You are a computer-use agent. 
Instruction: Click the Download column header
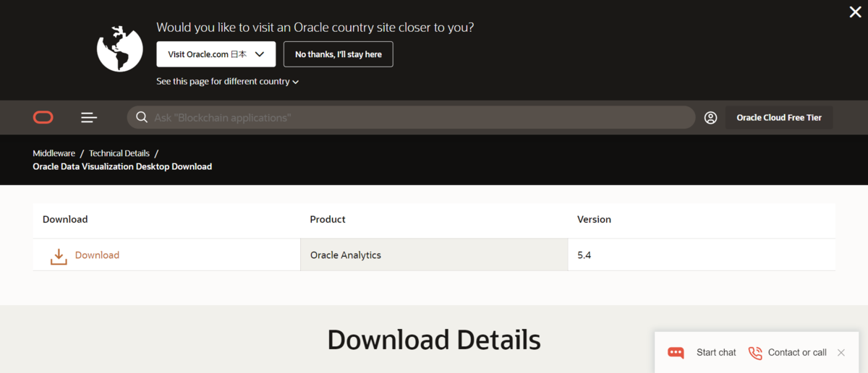tap(65, 219)
